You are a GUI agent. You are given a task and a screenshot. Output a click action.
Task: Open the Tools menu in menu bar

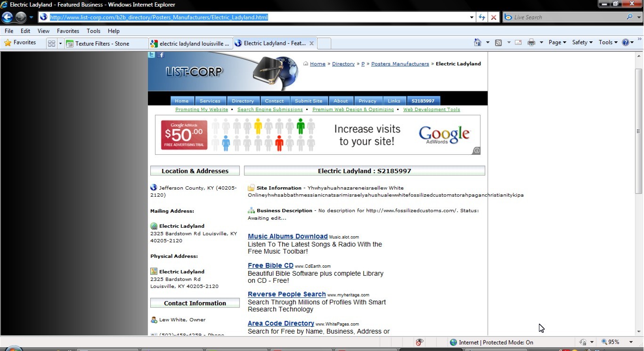click(93, 31)
